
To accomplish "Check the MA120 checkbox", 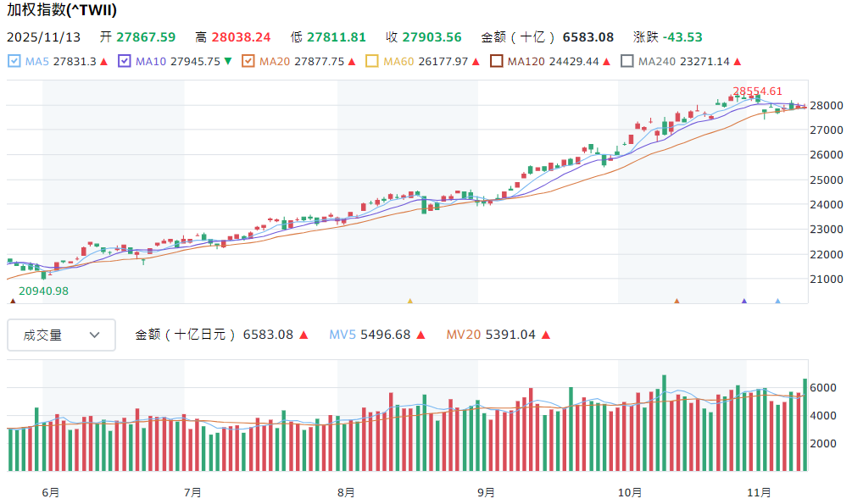I will click(495, 61).
